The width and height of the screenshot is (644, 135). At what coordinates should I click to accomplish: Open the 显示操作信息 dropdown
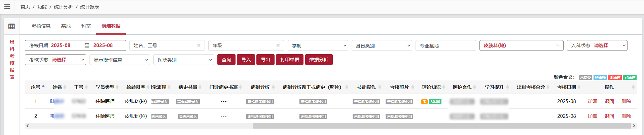pos(119,60)
